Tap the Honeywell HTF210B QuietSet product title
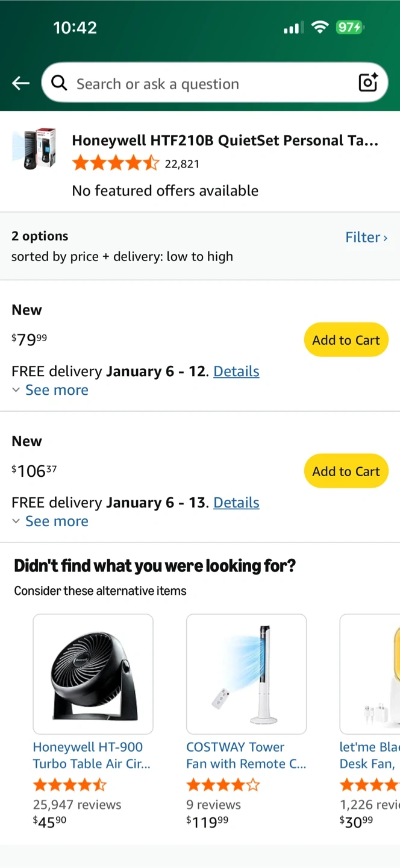Screen dimensions: 400x868 tap(225, 140)
